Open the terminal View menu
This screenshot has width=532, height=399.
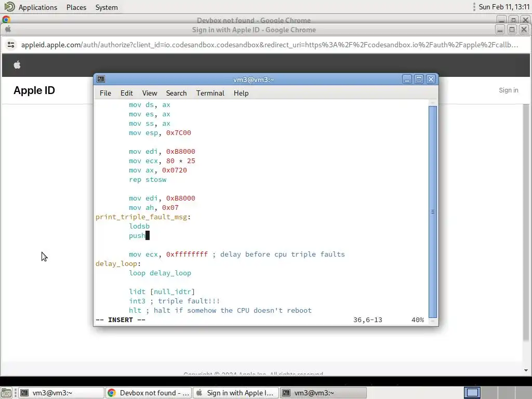click(x=149, y=93)
